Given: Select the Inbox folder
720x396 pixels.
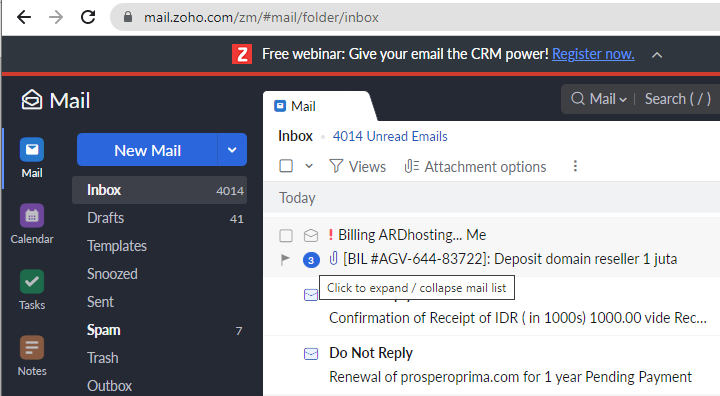Looking at the screenshot, I should point(159,190).
